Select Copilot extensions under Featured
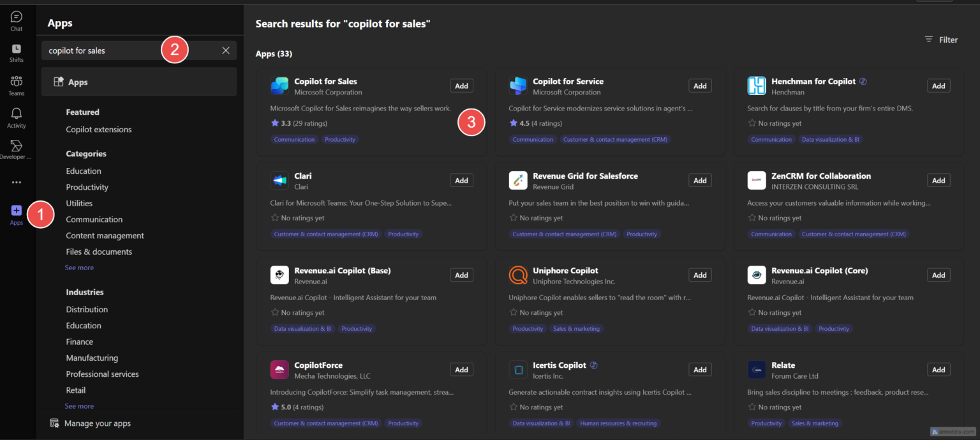 click(x=99, y=130)
